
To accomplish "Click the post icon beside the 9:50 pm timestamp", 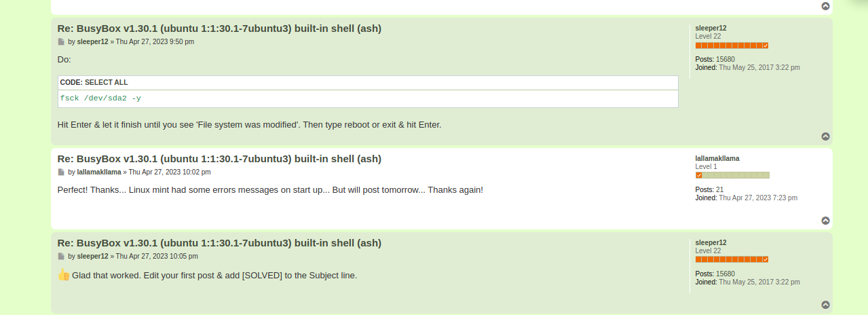I will coord(61,42).
